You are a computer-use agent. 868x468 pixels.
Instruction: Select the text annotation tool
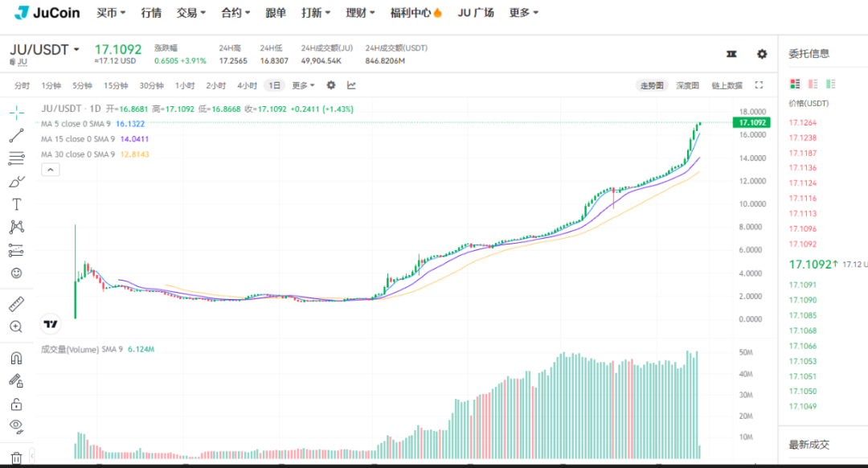(x=16, y=204)
